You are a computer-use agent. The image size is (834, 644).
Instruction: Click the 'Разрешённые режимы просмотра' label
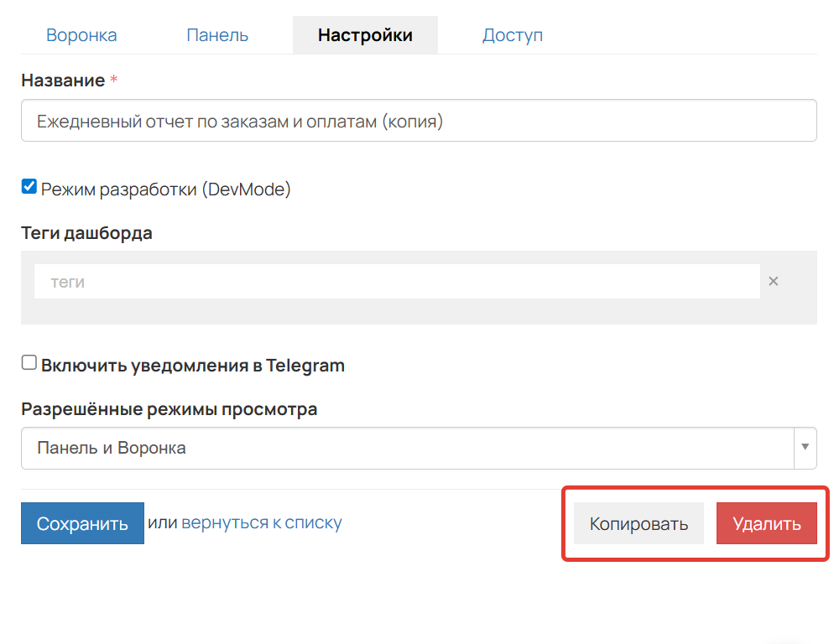point(169,410)
